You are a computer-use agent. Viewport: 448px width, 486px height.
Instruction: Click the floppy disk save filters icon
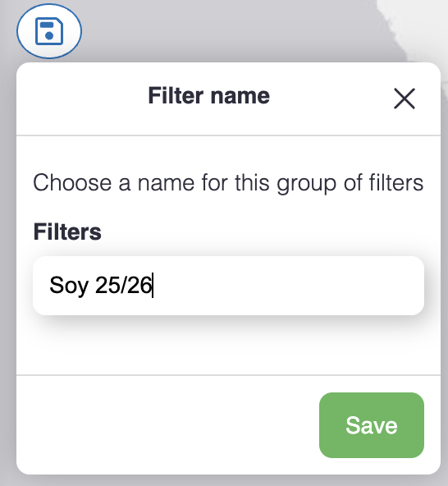49,31
